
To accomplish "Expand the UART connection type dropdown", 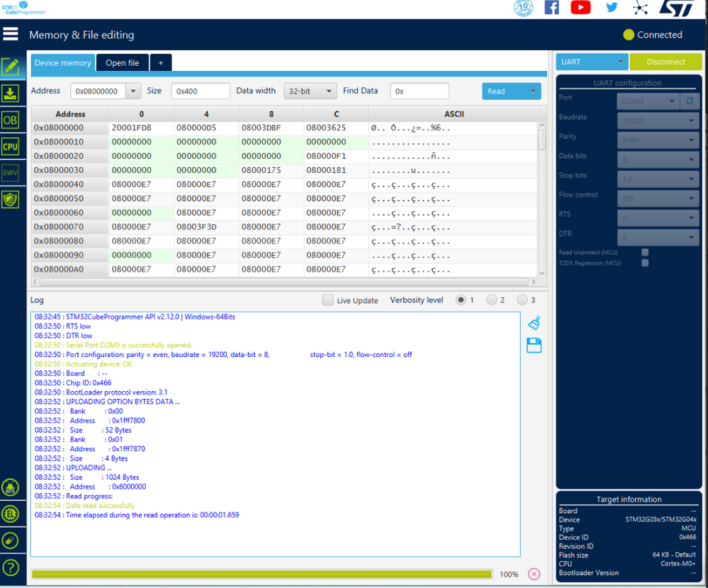I will point(592,62).
